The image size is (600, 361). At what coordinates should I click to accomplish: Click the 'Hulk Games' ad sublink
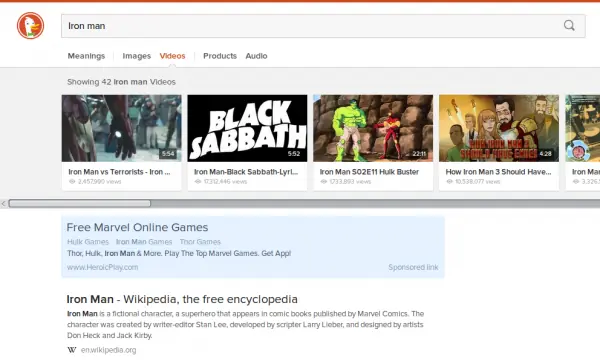88,242
